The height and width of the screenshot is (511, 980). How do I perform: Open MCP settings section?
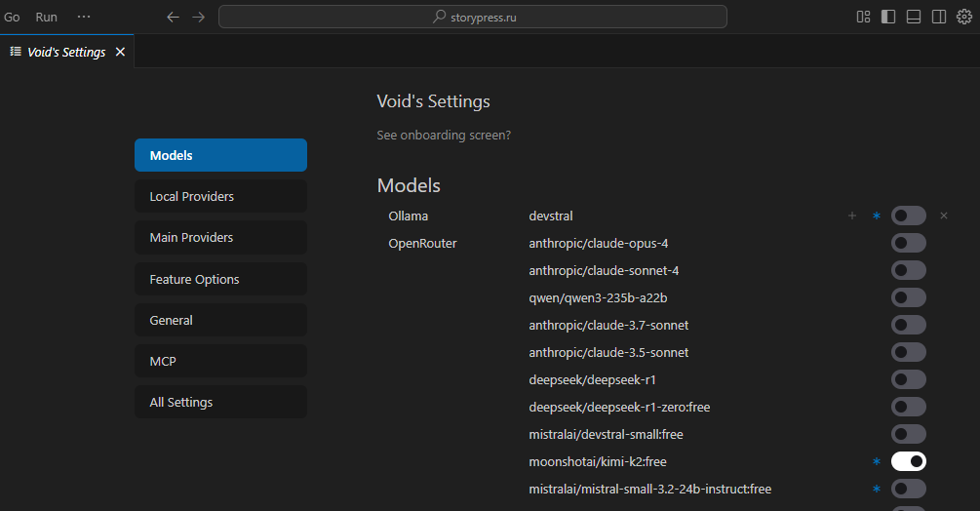[x=220, y=361]
